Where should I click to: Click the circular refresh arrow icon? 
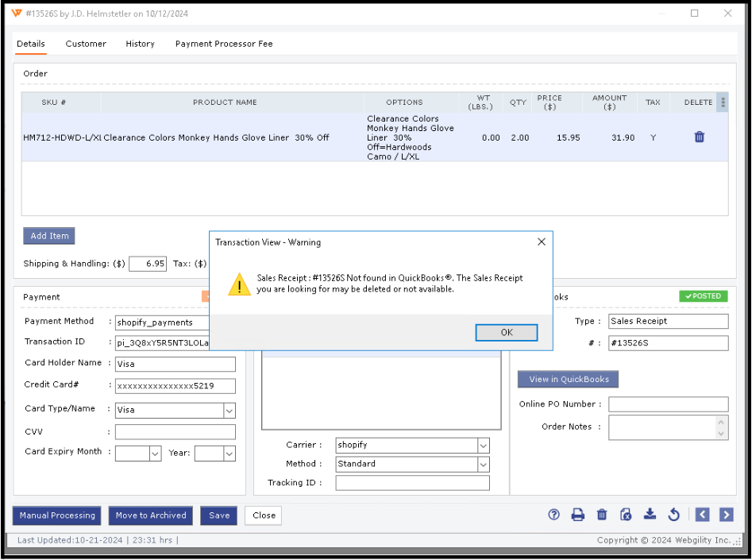(x=674, y=515)
